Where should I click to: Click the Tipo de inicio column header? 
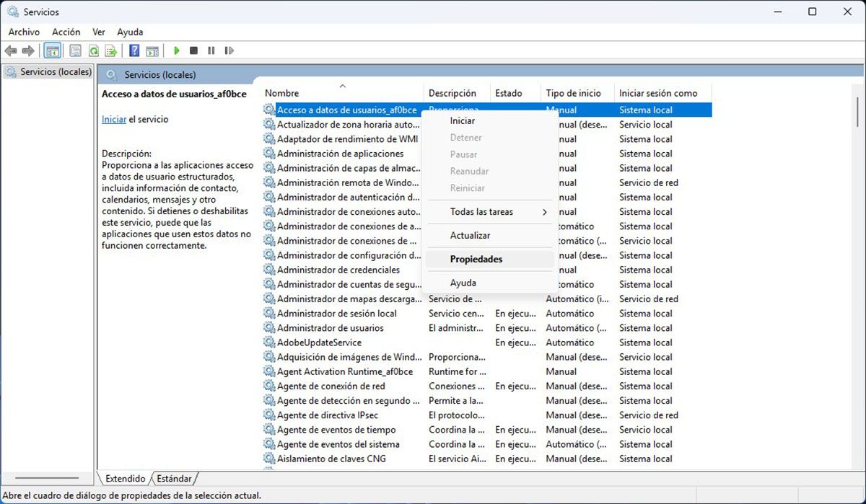(578, 93)
